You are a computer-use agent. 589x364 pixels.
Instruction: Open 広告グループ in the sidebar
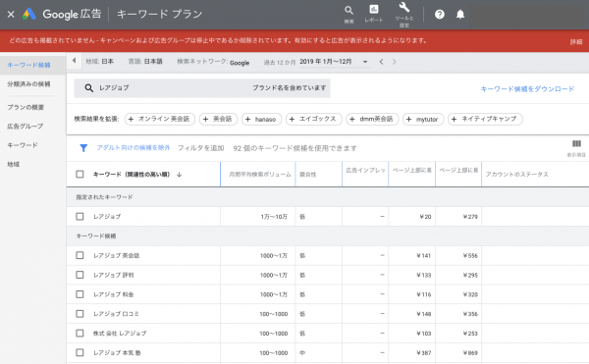click(x=25, y=127)
